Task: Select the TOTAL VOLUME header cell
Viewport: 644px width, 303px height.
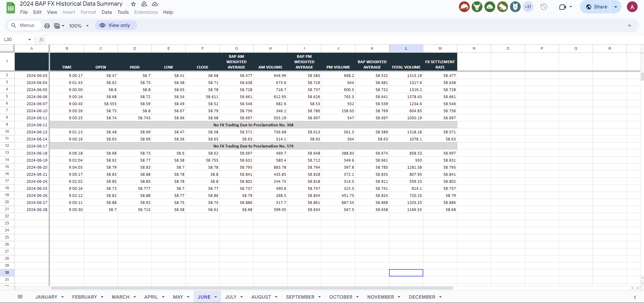Action: click(406, 61)
